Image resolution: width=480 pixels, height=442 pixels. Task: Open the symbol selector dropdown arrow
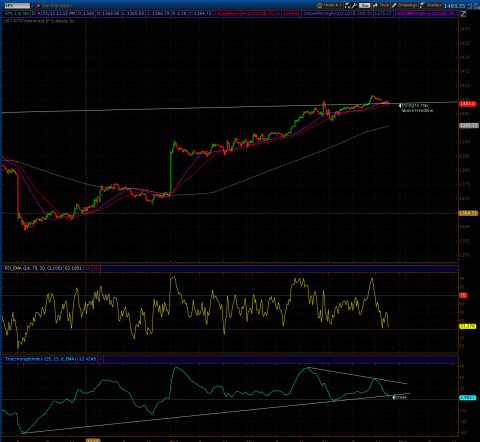click(33, 6)
